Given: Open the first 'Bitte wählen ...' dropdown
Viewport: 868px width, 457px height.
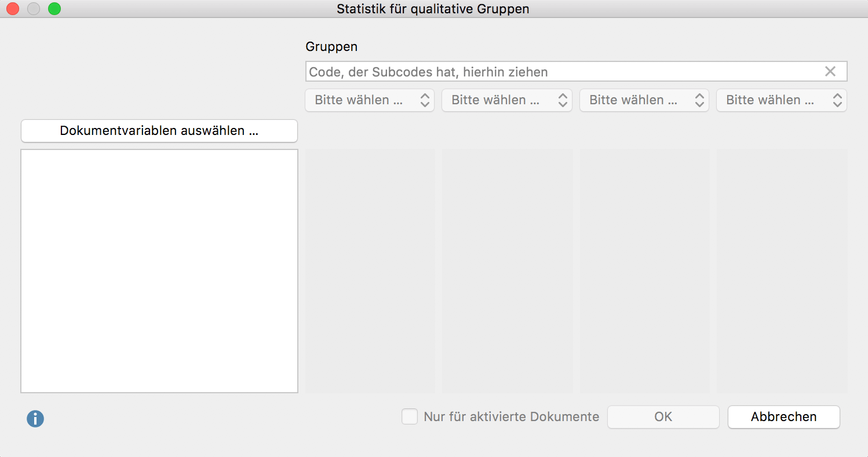Looking at the screenshot, I should (370, 100).
